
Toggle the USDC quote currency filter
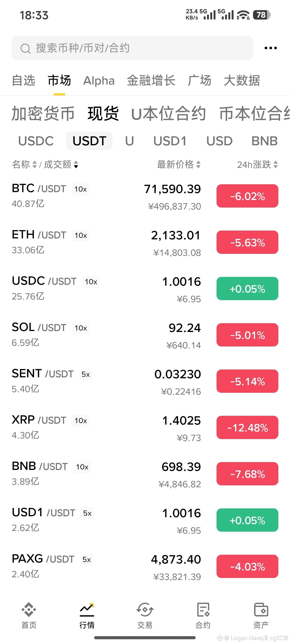tap(36, 141)
